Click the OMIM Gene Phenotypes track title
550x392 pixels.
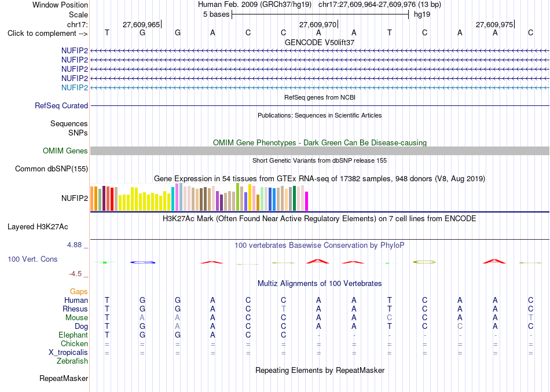320,143
